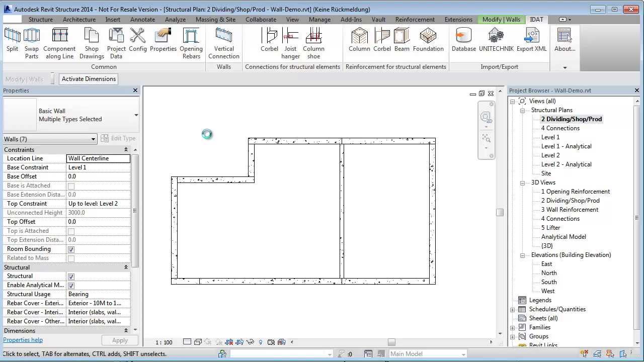This screenshot has height=362, width=644.
Task: Click Activate Dimensions button
Action: pyautogui.click(x=89, y=79)
